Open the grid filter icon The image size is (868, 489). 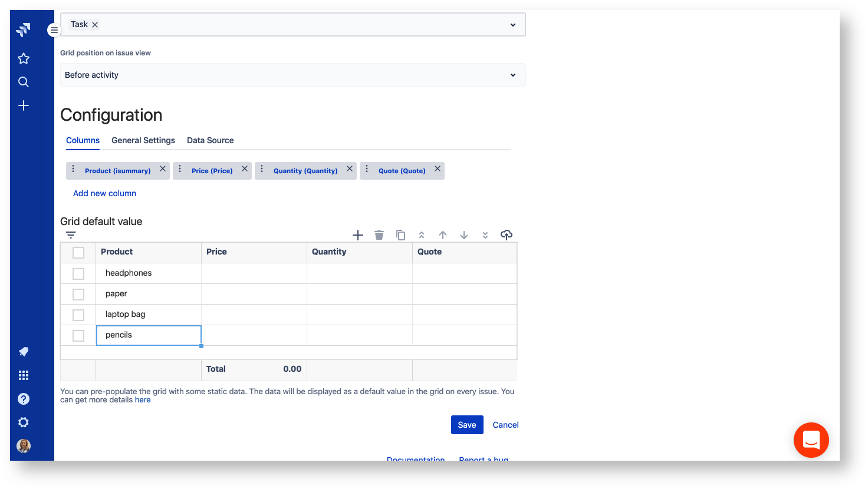[71, 234]
